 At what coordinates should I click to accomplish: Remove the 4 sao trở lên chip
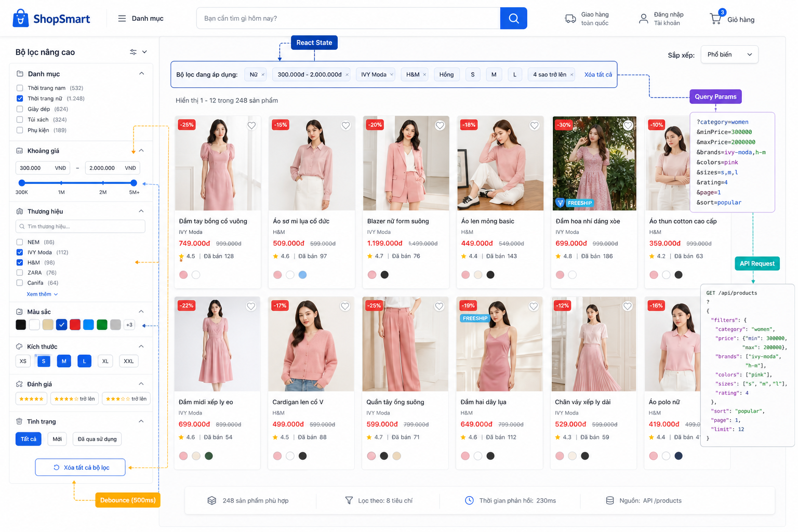click(x=571, y=75)
